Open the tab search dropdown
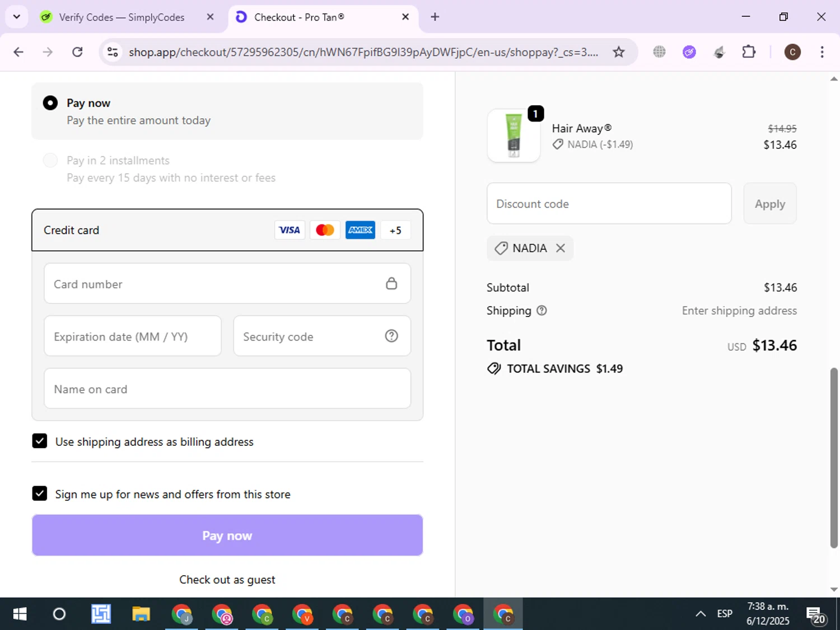Screen dimensions: 840x630 (17, 17)
